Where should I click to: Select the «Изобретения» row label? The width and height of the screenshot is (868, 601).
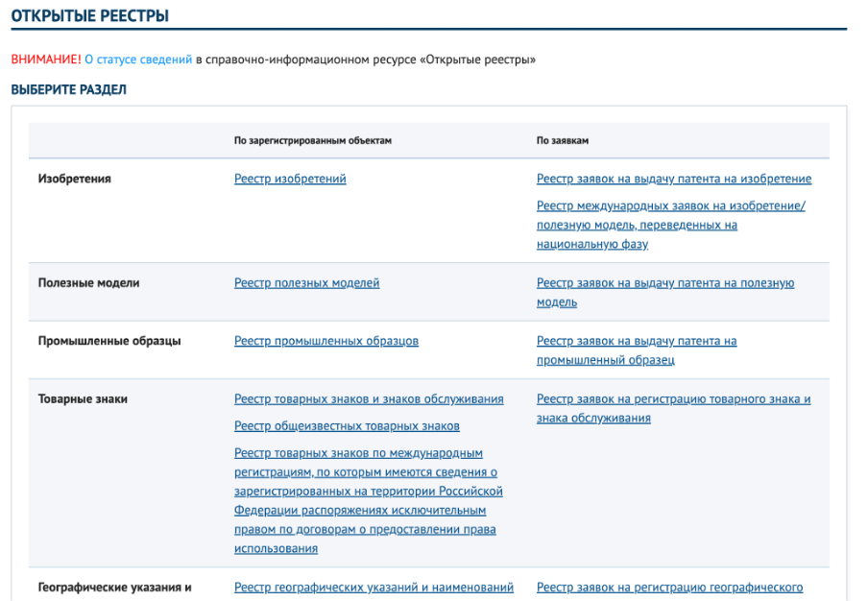coord(74,179)
